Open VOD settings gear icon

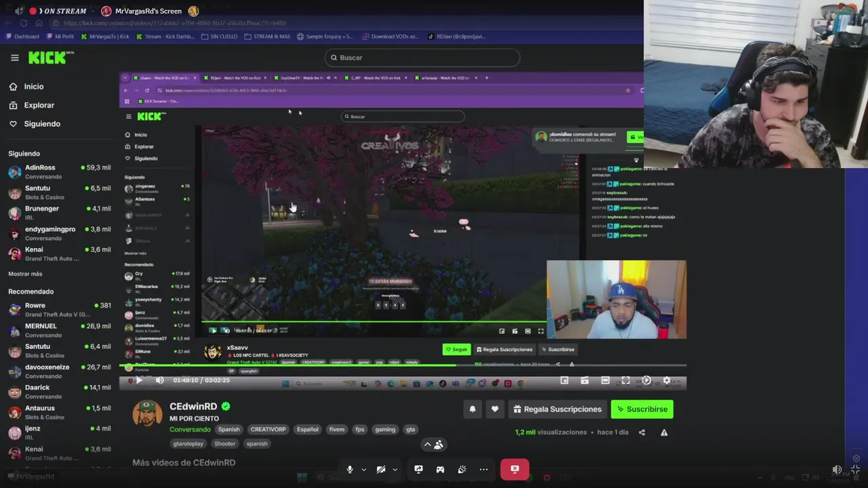[667, 381]
